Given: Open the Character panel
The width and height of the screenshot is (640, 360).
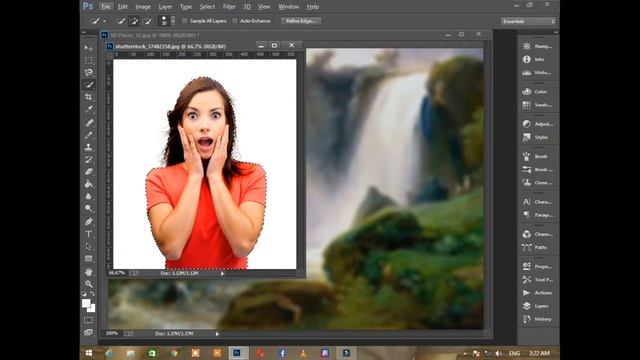Looking at the screenshot, I should coord(538,202).
